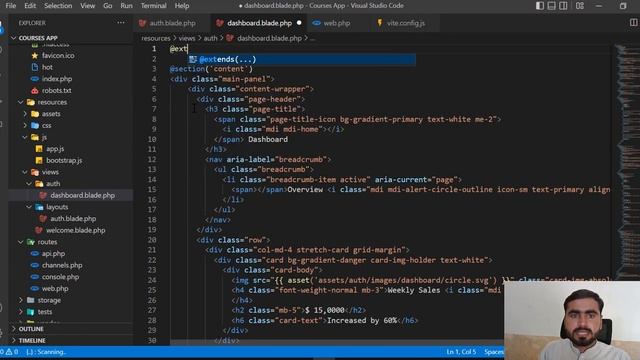Toggle primary side bar layout icon
This screenshot has height=360, width=640.
pos(540,6)
